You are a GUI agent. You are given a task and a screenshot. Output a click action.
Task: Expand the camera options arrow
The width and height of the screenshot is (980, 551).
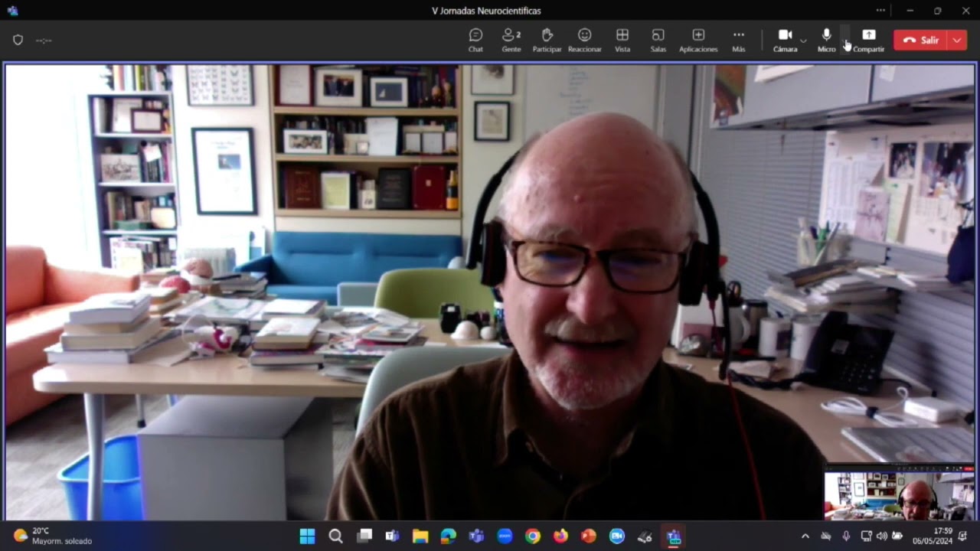point(803,40)
